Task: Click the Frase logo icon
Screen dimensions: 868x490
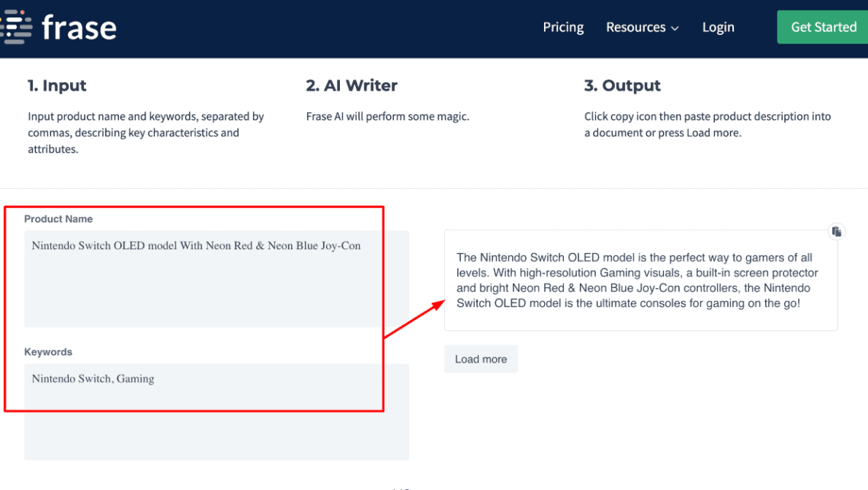Action: tap(17, 27)
